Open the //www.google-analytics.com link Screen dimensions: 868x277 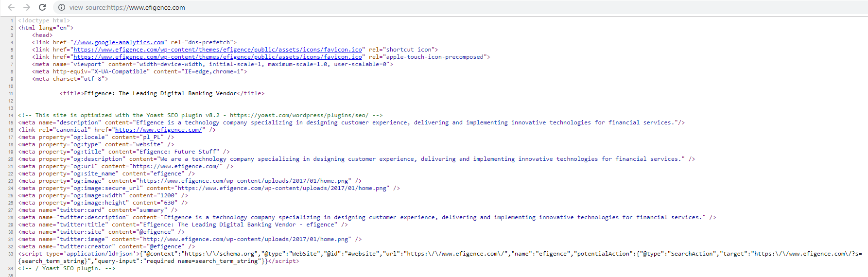coord(119,42)
